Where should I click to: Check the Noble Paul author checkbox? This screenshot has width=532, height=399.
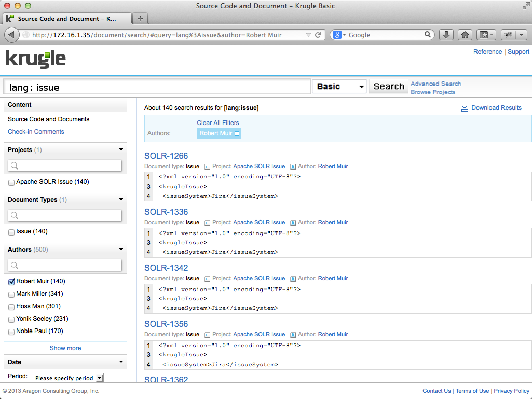coord(11,332)
